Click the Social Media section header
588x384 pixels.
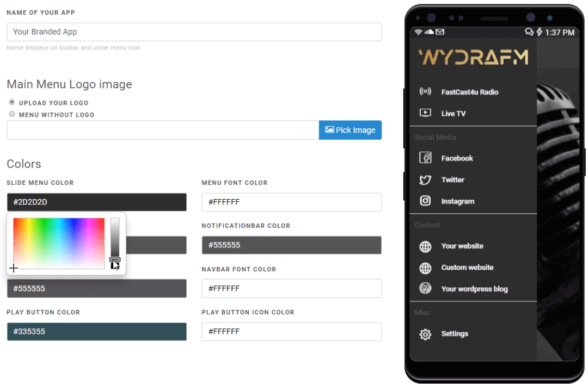point(435,138)
